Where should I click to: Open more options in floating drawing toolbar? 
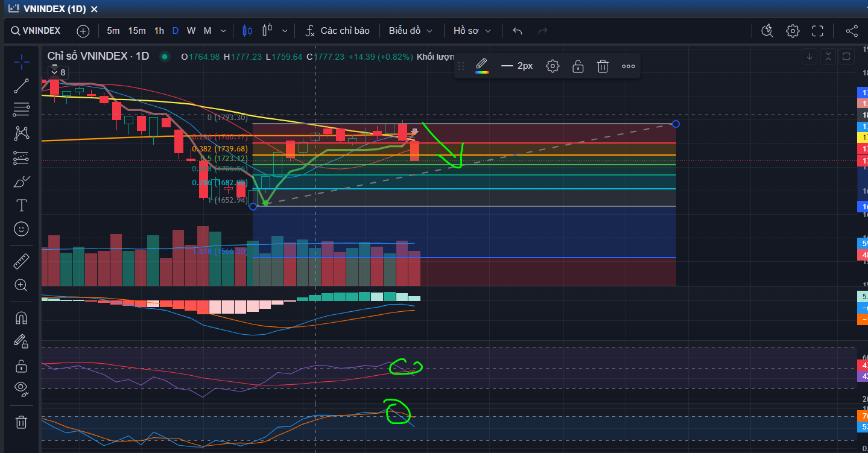(x=628, y=66)
